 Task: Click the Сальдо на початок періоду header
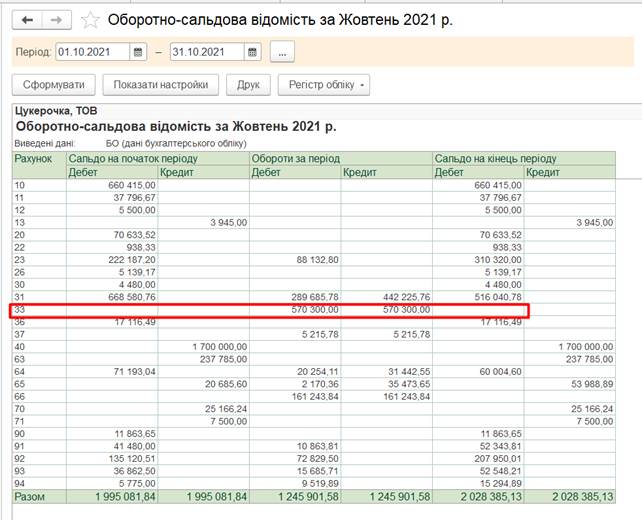click(x=125, y=159)
